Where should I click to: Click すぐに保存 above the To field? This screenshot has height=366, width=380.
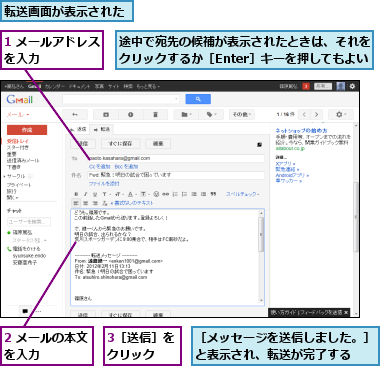(x=120, y=144)
